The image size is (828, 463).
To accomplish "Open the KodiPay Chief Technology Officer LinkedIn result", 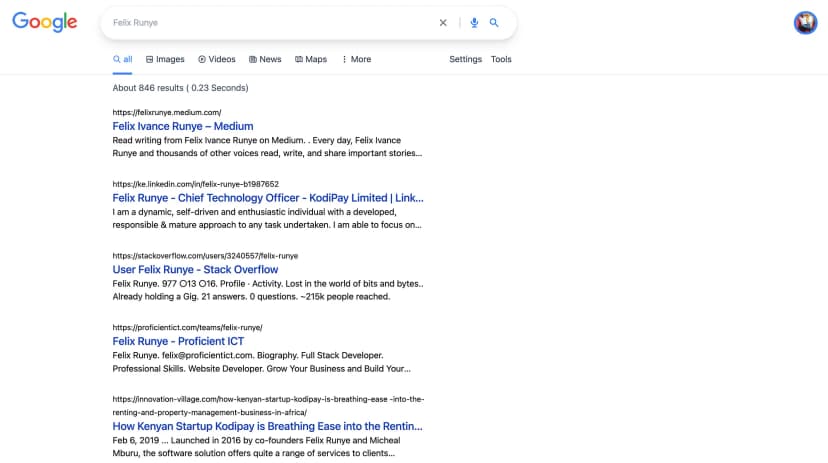I will 268,198.
